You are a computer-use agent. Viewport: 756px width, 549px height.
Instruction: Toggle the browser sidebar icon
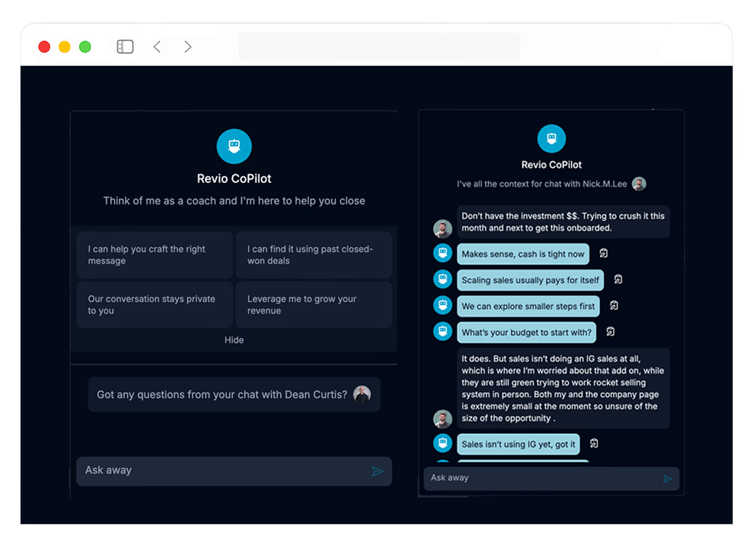pyautogui.click(x=125, y=46)
